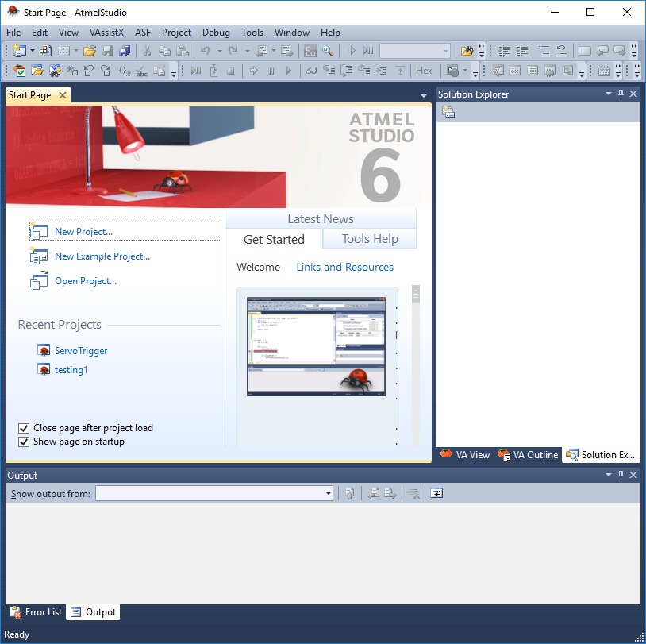
Task: Switch to the VA View tab
Action: point(465,455)
